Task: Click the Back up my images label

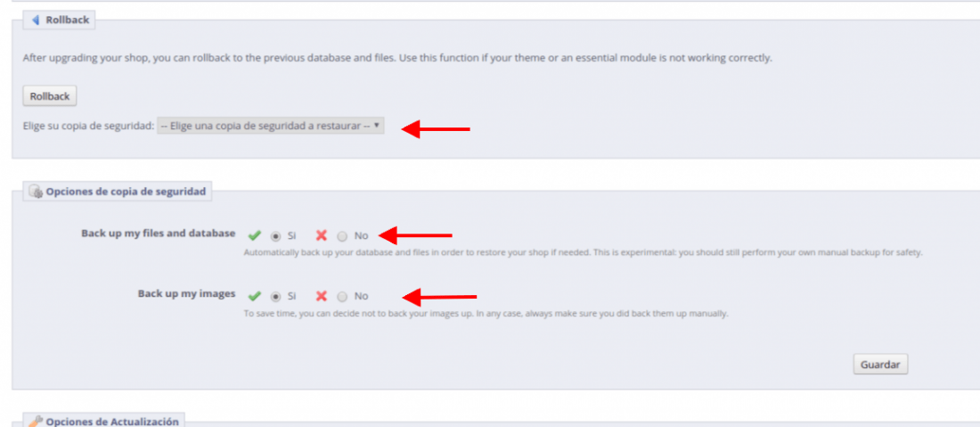Action: coord(187,293)
